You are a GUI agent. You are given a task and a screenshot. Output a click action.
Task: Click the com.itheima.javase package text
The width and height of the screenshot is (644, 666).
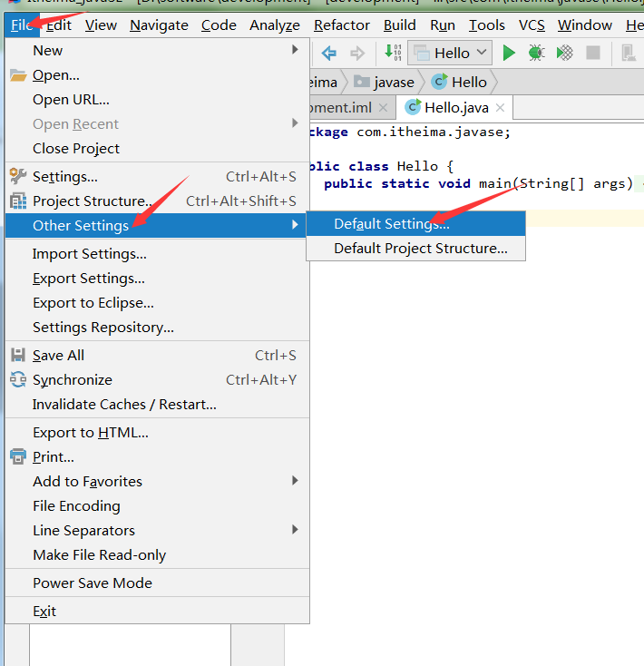[429, 132]
